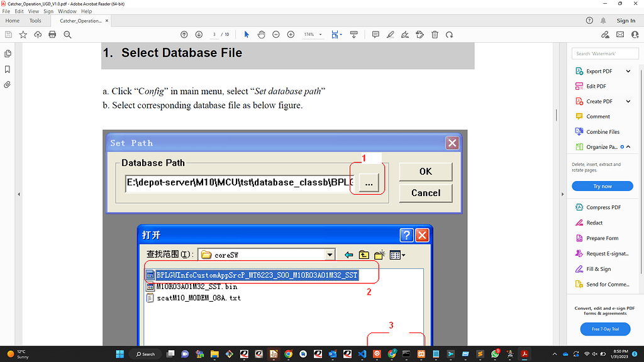Select the Hand pan tool
Viewport: 644px width, 362px height.
[x=261, y=35]
